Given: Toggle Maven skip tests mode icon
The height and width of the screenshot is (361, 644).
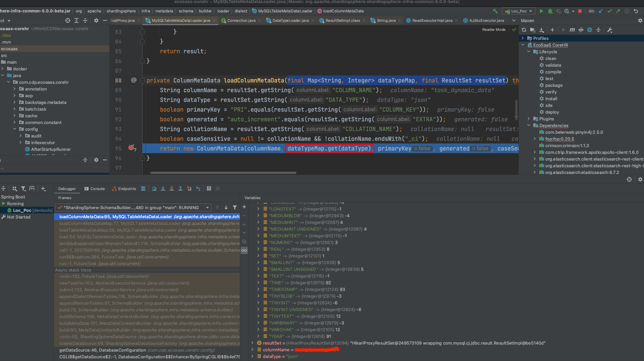Looking at the screenshot, I should 590,30.
